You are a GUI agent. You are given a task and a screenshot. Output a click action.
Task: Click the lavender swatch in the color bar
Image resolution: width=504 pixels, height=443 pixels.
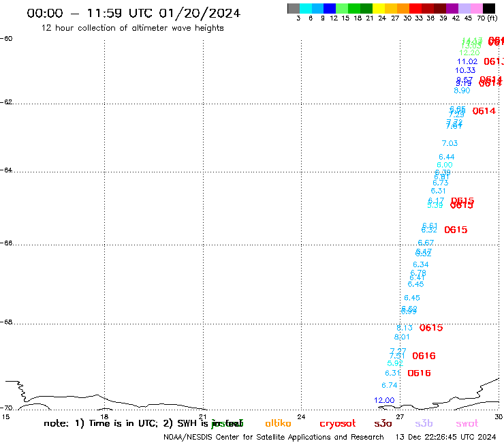point(464,8)
